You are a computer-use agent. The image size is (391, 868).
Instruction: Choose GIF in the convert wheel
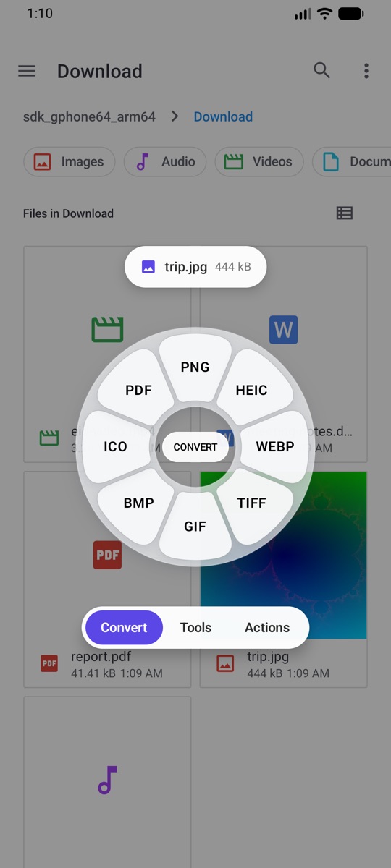click(195, 527)
